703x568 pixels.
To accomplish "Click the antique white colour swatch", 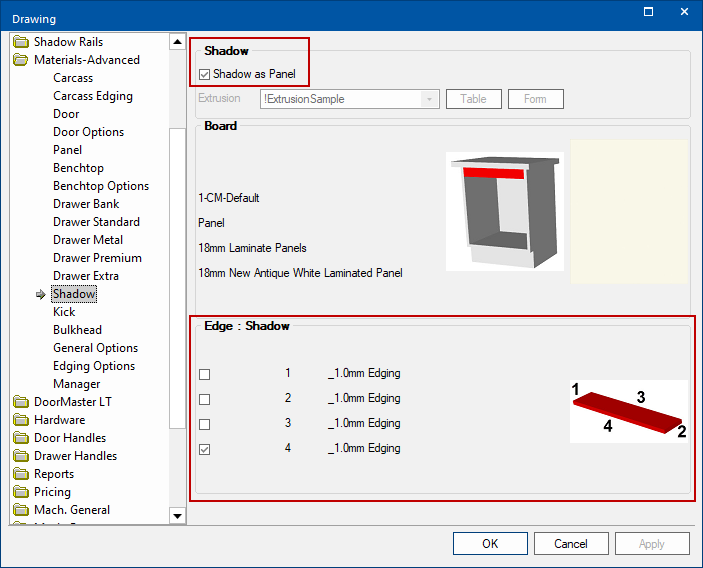I will click(x=629, y=211).
